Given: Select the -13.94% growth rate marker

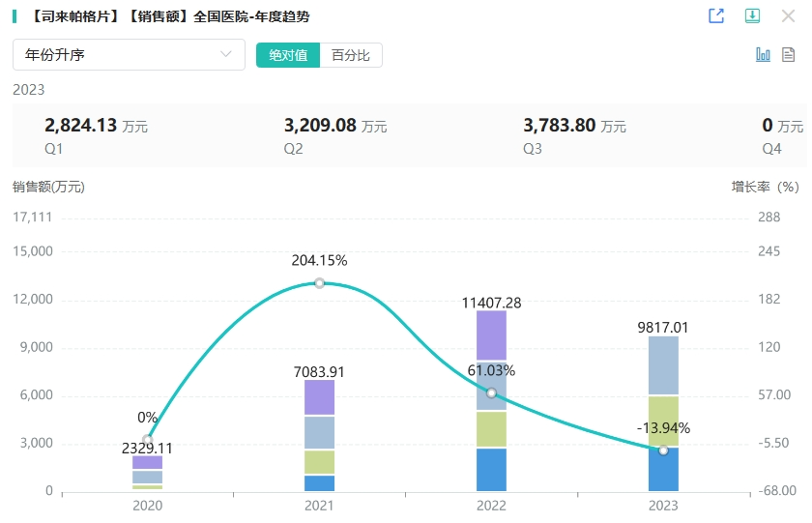Looking at the screenshot, I should 663,450.
